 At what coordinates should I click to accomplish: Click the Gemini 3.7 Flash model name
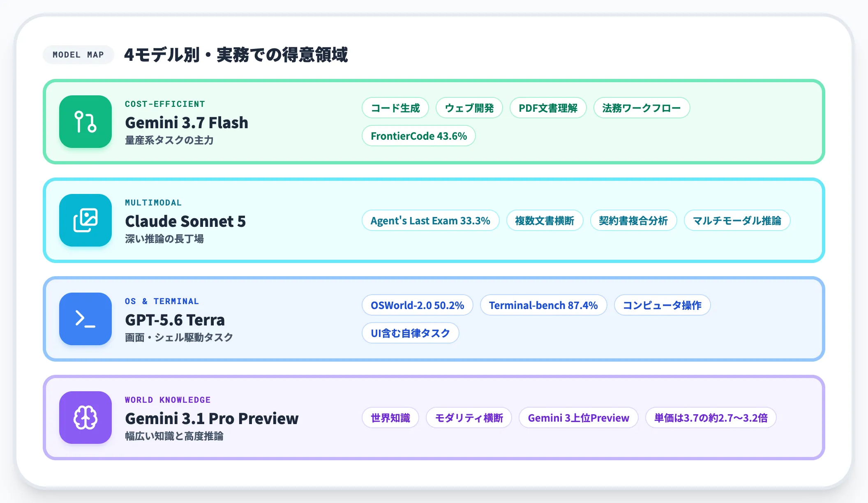pos(187,122)
